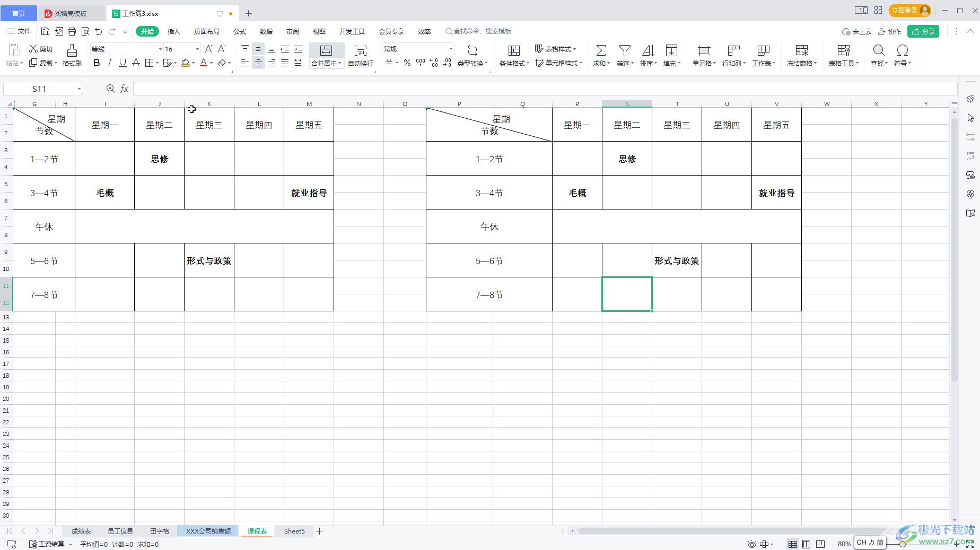Click the selection arrow icon in right sidebar

pyautogui.click(x=970, y=118)
